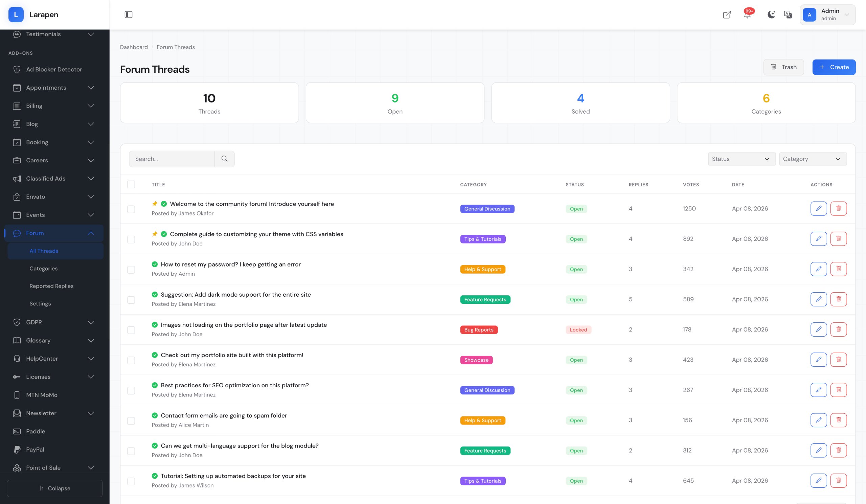866x504 pixels.
Task: Expand the Billing sidebar menu
Action: pos(53,106)
